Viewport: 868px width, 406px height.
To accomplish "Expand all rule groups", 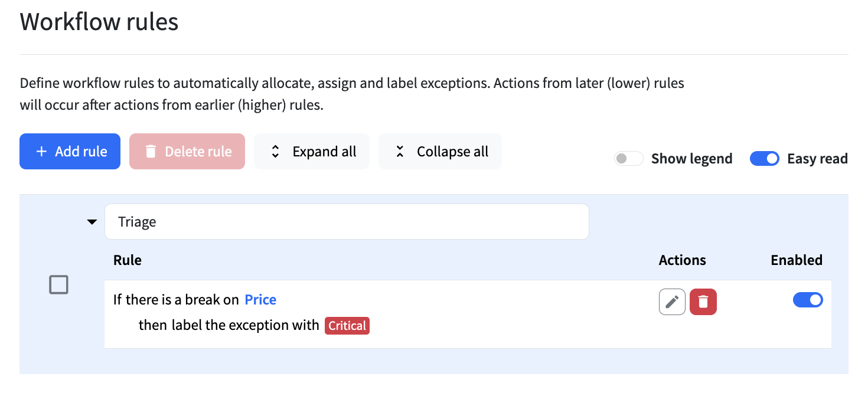I will [312, 152].
